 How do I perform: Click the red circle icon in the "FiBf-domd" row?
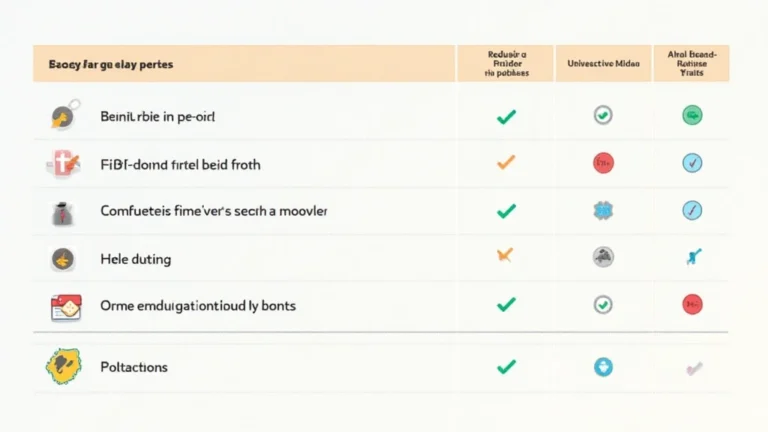(x=603, y=163)
